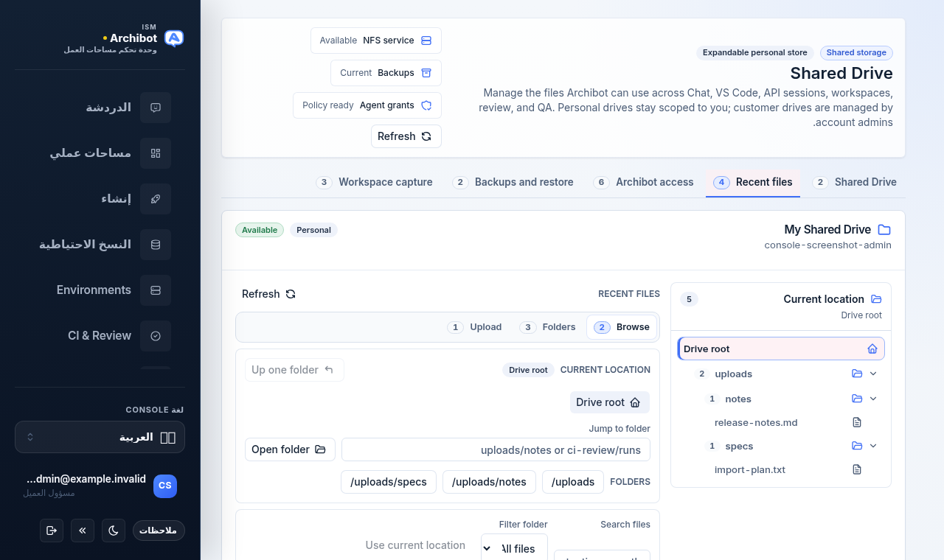The height and width of the screenshot is (560, 944).
Task: Click the Archibot logo icon
Action: click(174, 38)
